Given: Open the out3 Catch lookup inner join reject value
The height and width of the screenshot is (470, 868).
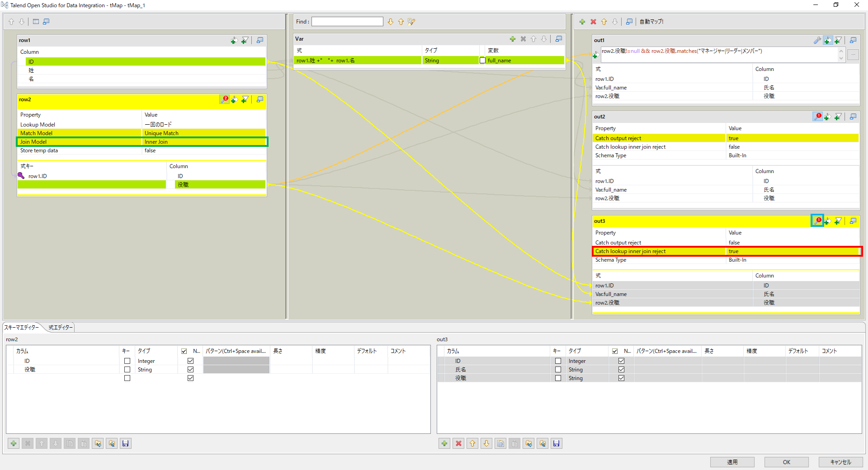Looking at the screenshot, I should [x=792, y=251].
